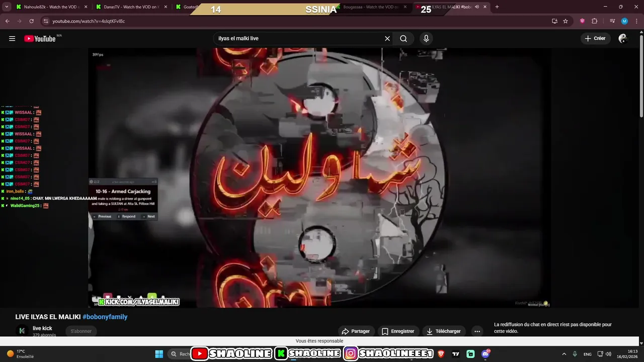644x362 pixels.
Task: Open Brave browser from the taskbar
Action: tap(441, 354)
